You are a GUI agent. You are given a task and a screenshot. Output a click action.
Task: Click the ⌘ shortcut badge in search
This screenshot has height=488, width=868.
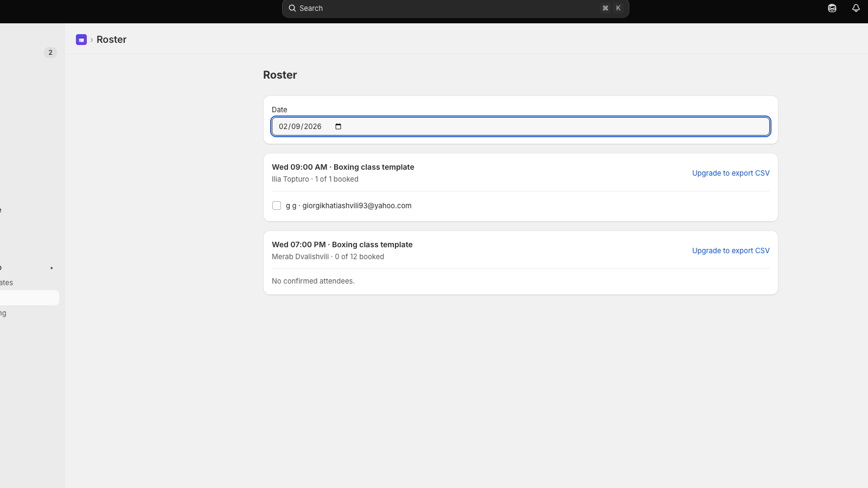pyautogui.click(x=605, y=8)
